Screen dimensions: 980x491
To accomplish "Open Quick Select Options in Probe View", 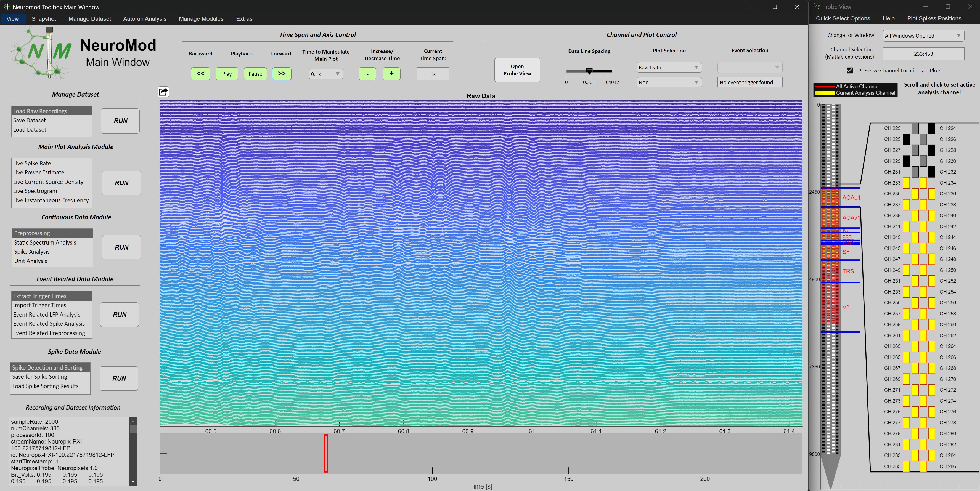I will pyautogui.click(x=843, y=18).
